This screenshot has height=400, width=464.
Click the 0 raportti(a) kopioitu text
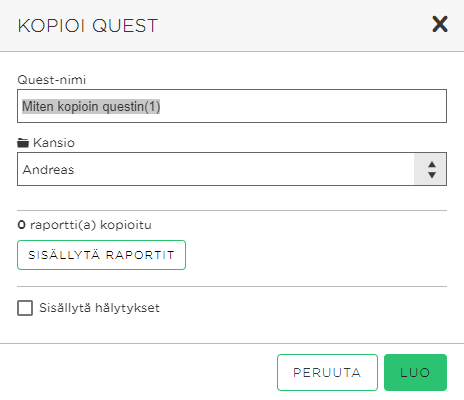point(84,225)
